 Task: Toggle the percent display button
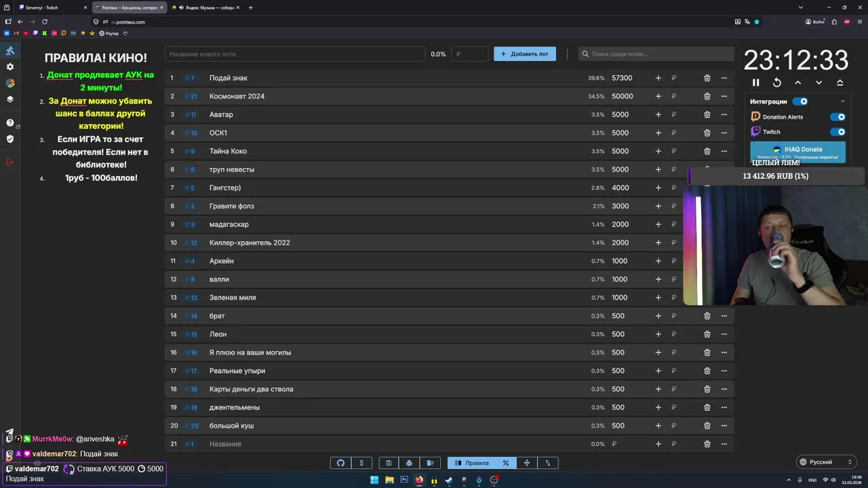click(506, 463)
